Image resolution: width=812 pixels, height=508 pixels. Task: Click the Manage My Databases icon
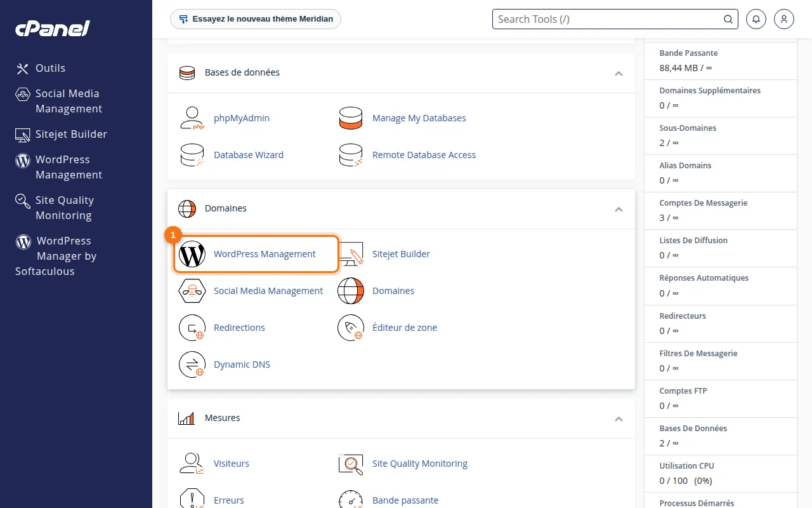point(350,118)
